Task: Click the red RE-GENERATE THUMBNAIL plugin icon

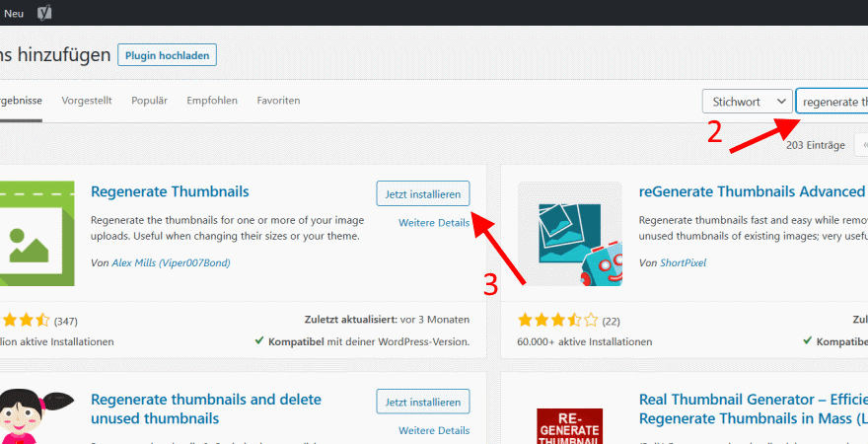Action: pyautogui.click(x=570, y=426)
